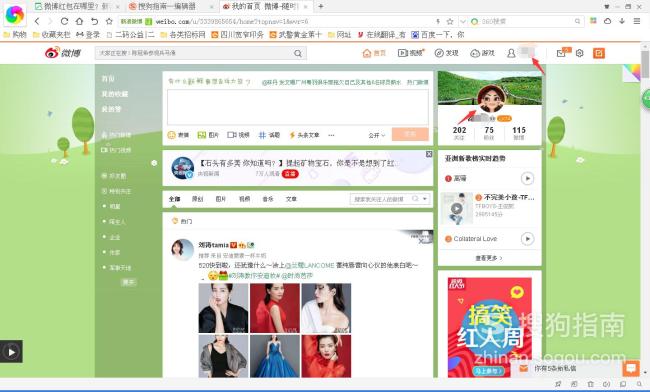
Task: Open the more options ellipsis in the composer
Action: click(331, 135)
